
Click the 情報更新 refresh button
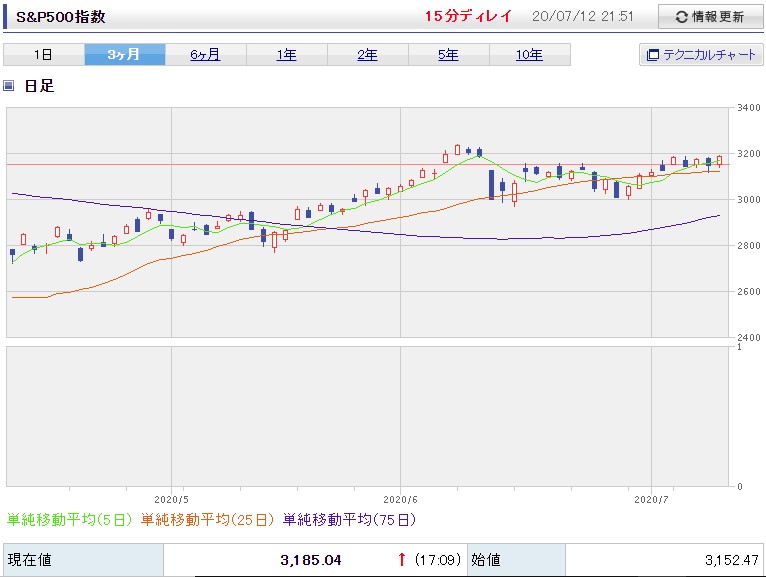(x=710, y=17)
